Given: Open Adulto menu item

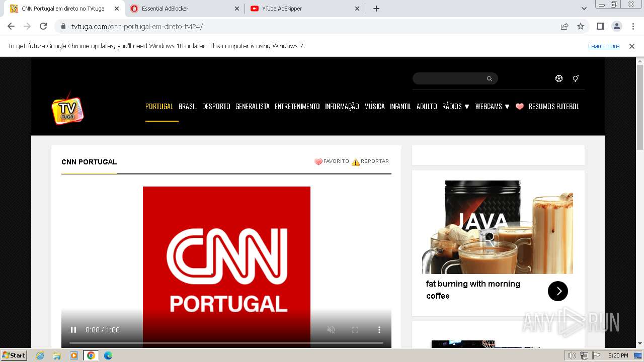Looking at the screenshot, I should [427, 107].
